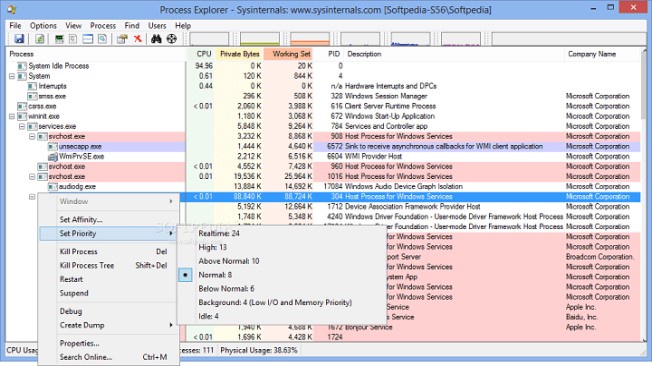The image size is (652, 366).
Task: Open the Options menu
Action: [x=43, y=26]
